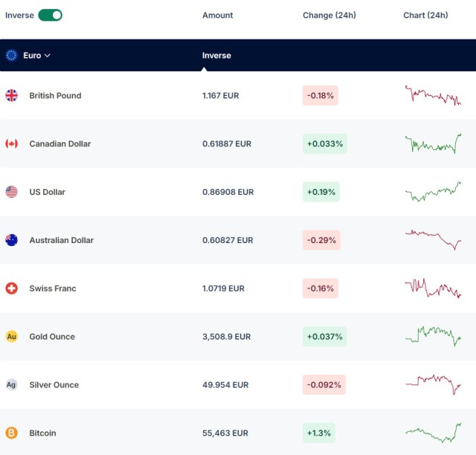Open the British Pound currency link

coord(55,96)
